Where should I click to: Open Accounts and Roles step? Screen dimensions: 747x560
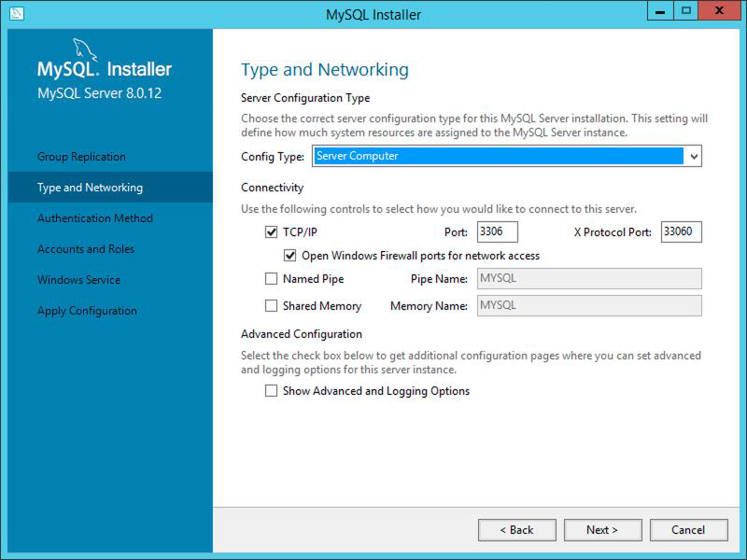point(86,249)
